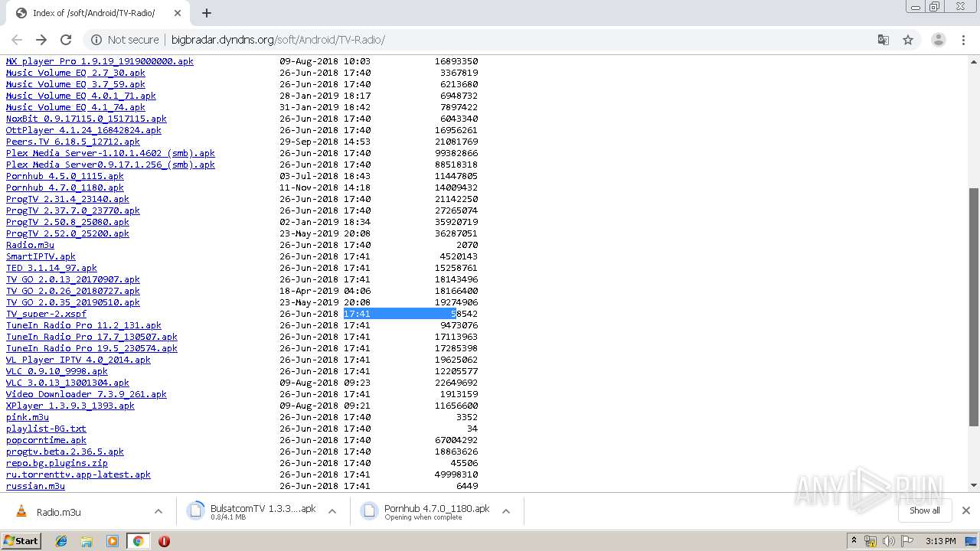Open the Windows Start menu
This screenshot has height=551, width=980.
[x=21, y=541]
